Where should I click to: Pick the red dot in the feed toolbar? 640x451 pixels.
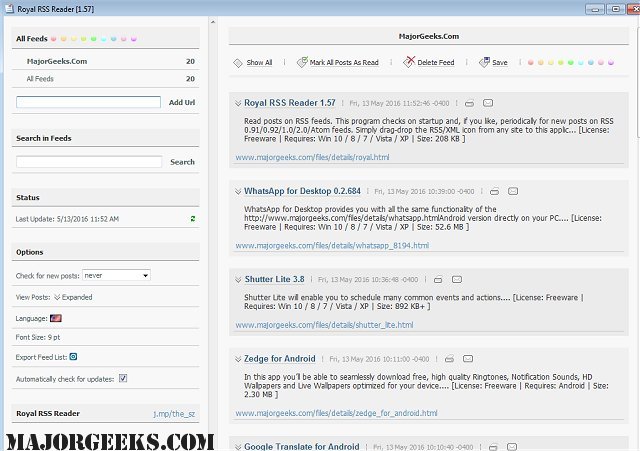(531, 62)
